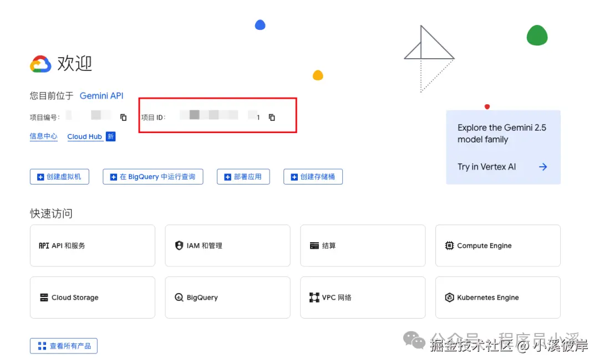Viewport: 599px width, 364px height.
Task: Copy the project number to clipboard
Action: pos(123,117)
